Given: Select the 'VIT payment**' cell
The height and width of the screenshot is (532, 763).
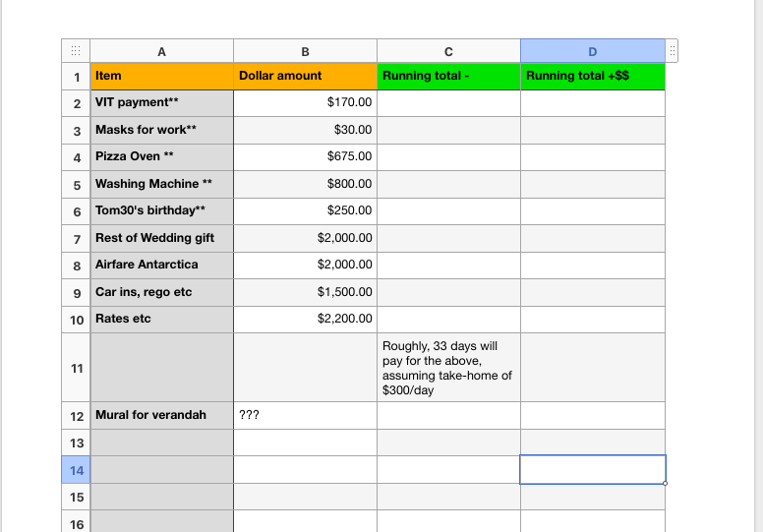Looking at the screenshot, I should tap(161, 103).
